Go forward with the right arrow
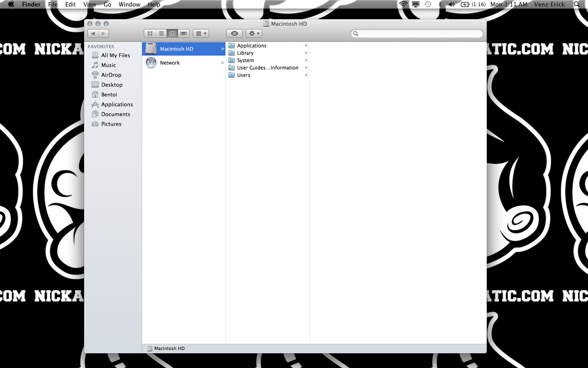Image resolution: width=588 pixels, height=368 pixels. point(103,34)
